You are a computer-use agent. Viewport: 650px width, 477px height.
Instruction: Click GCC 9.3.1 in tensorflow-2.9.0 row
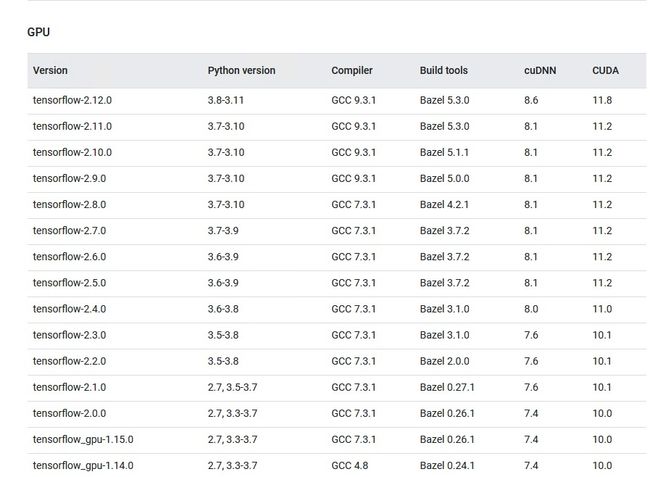point(353,179)
